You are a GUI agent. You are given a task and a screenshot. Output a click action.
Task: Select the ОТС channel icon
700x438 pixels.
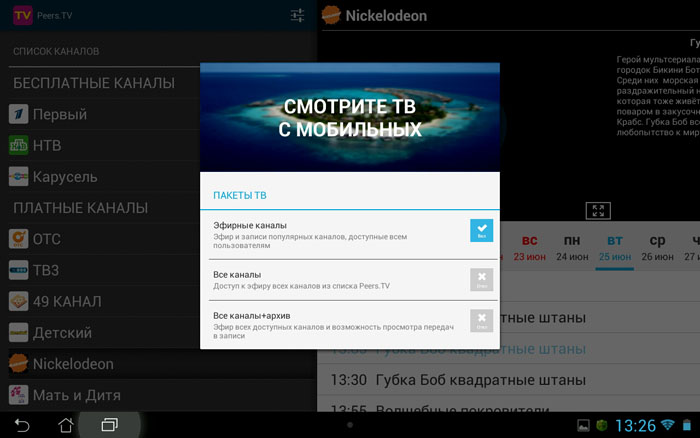tap(18, 239)
